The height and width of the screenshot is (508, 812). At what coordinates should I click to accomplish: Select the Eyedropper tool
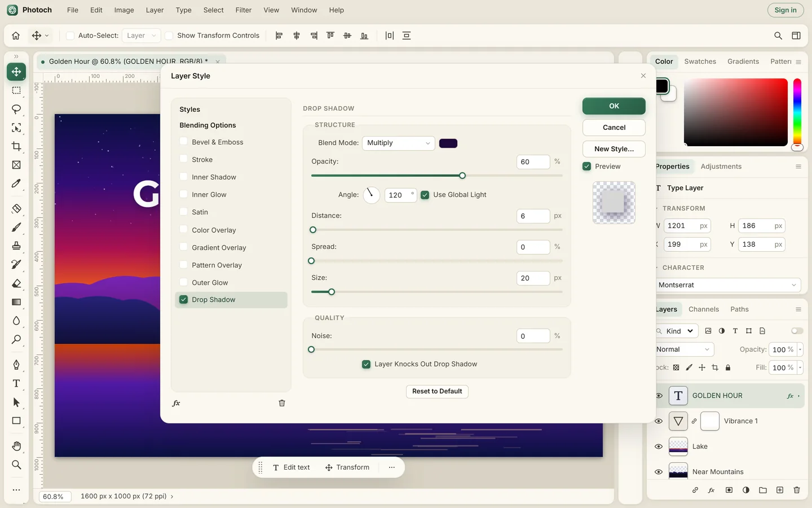click(16, 183)
